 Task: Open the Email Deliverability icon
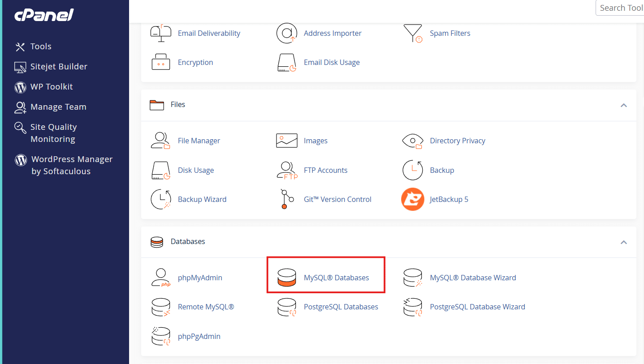click(161, 33)
